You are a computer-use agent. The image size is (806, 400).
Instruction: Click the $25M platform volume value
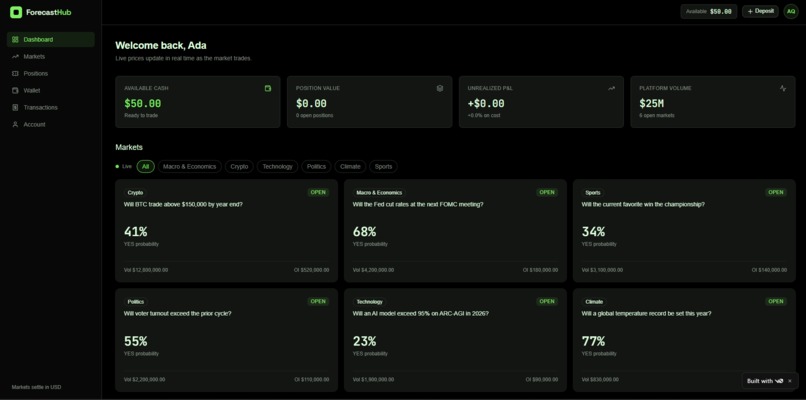652,103
